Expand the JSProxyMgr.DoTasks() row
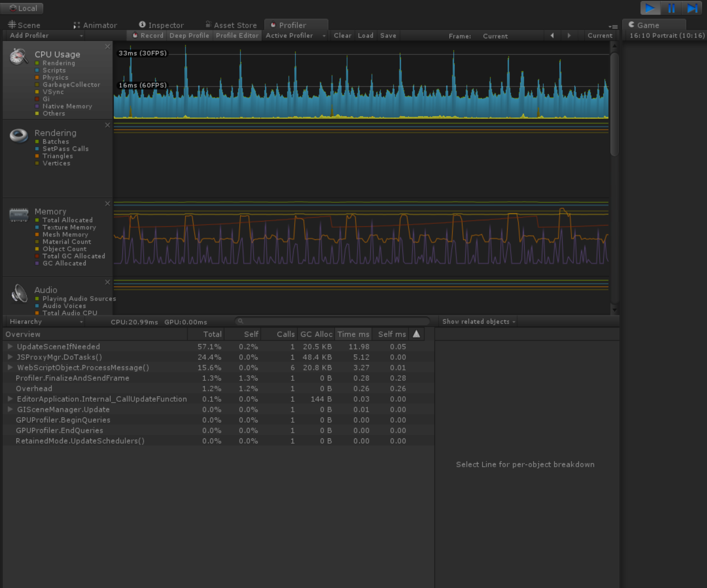This screenshot has height=588, width=707. click(x=10, y=357)
